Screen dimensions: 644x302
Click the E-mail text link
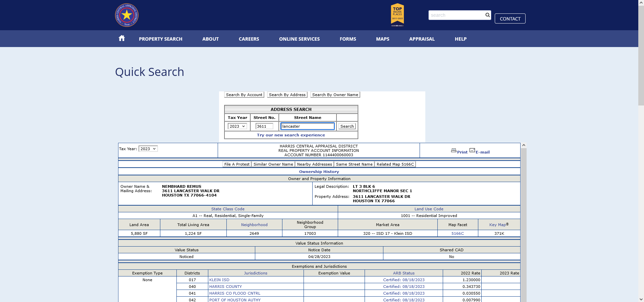click(x=483, y=152)
